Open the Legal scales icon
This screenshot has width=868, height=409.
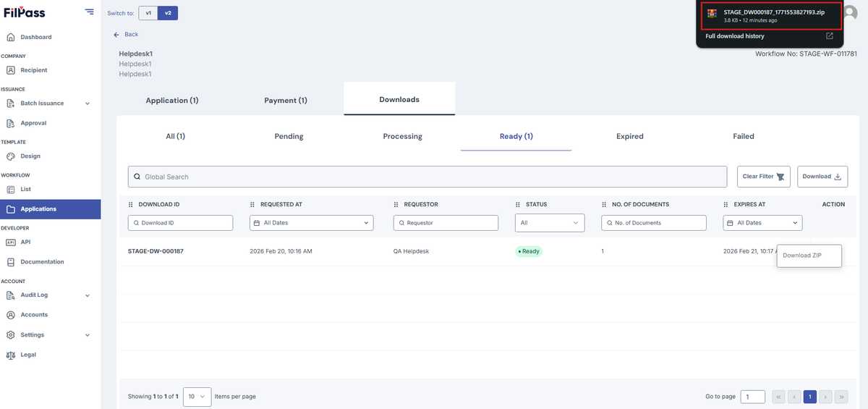click(11, 355)
